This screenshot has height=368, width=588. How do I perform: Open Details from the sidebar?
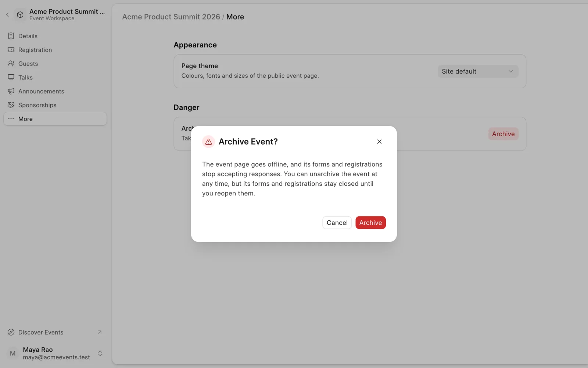pyautogui.click(x=55, y=36)
